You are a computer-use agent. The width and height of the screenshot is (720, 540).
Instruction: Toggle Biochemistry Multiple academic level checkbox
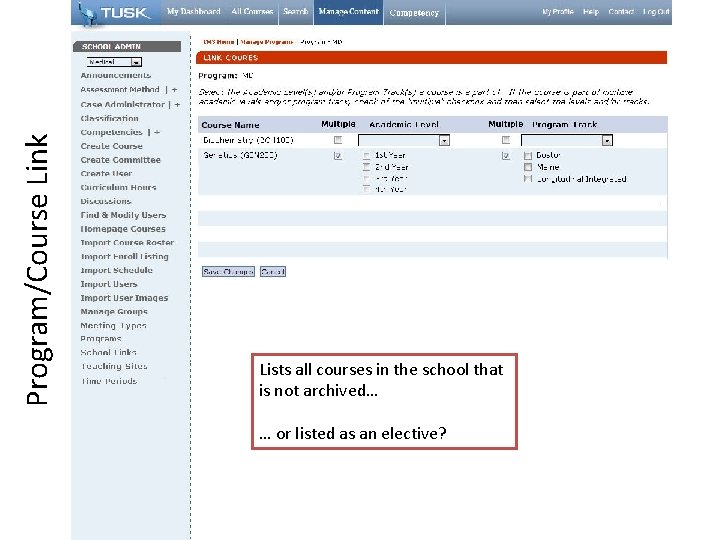(338, 140)
